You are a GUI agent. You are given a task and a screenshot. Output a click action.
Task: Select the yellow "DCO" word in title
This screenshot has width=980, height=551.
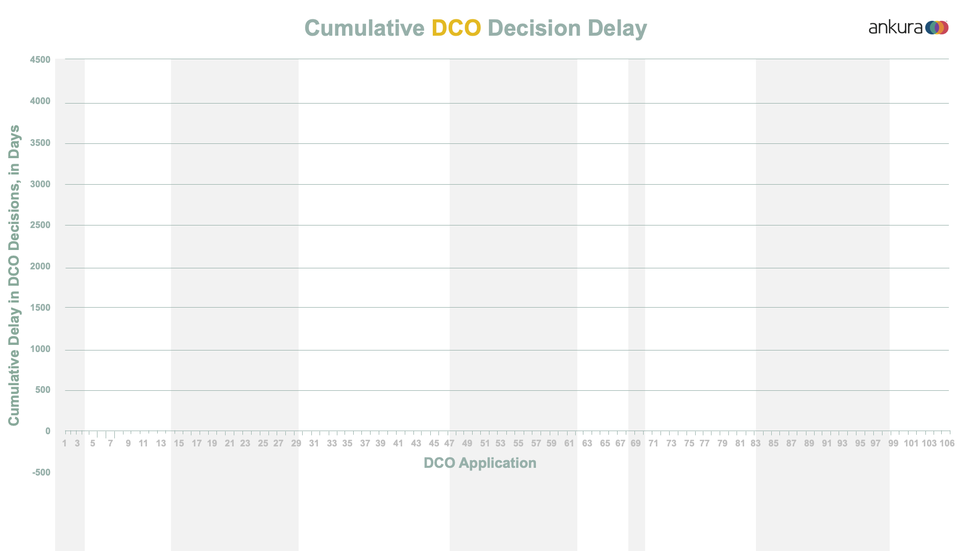coord(456,28)
